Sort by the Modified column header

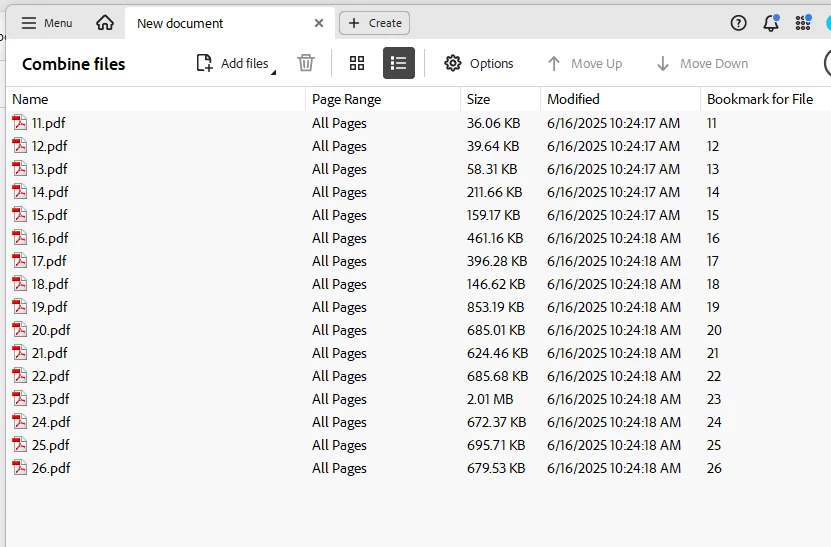coord(621,99)
